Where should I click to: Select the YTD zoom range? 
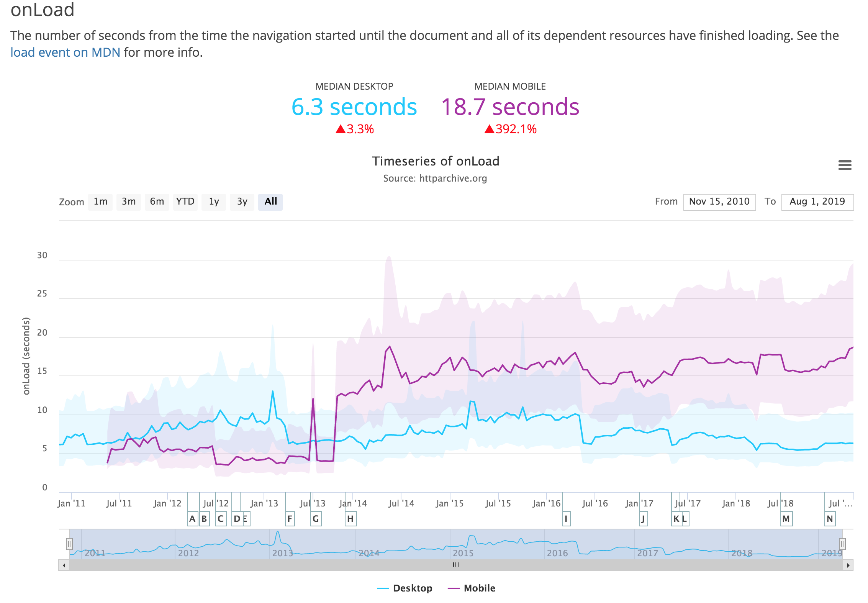185,202
